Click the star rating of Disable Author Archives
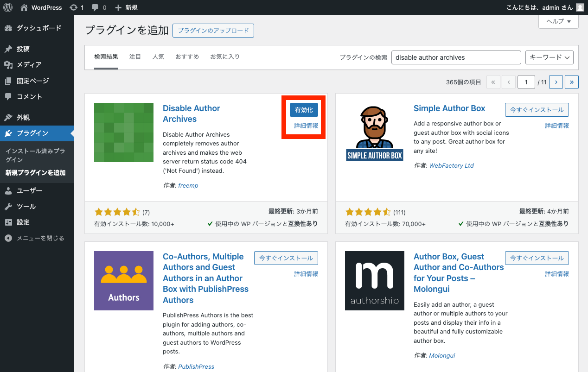588x372 pixels. [117, 212]
